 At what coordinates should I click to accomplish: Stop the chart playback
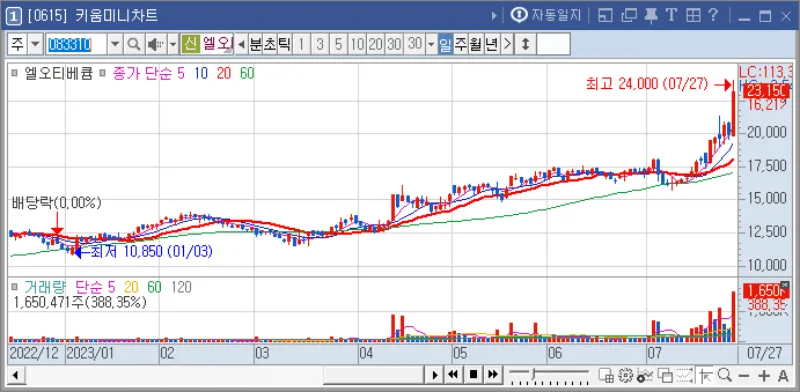click(x=473, y=375)
